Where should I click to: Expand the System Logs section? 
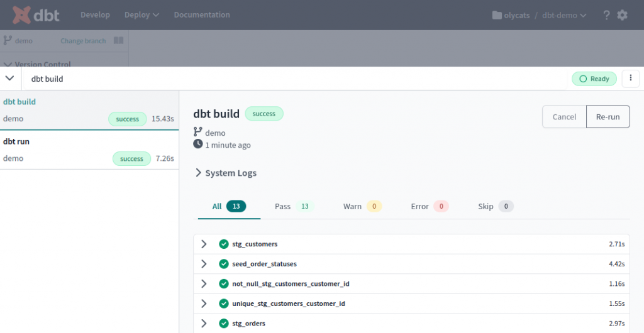click(225, 173)
